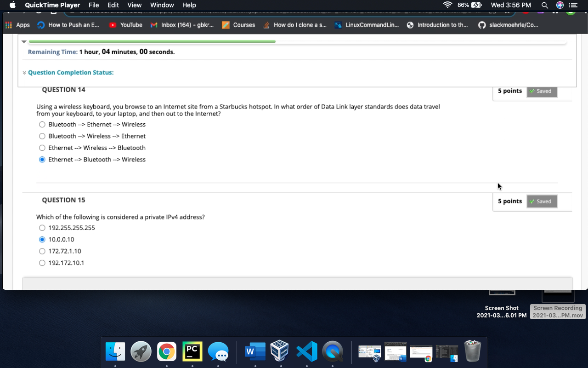The image size is (588, 368).
Task: Open the QuickTime Player menu
Action: pyautogui.click(x=52, y=5)
